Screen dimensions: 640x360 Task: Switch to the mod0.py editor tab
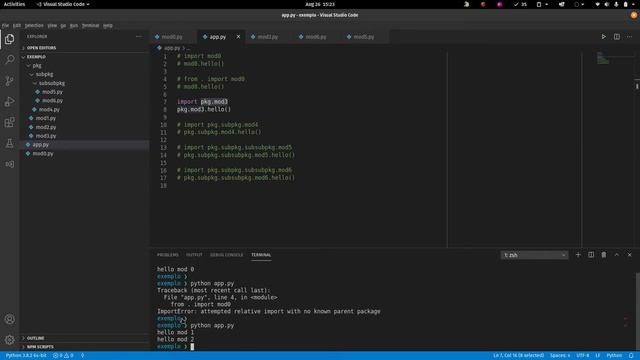pyautogui.click(x=172, y=37)
